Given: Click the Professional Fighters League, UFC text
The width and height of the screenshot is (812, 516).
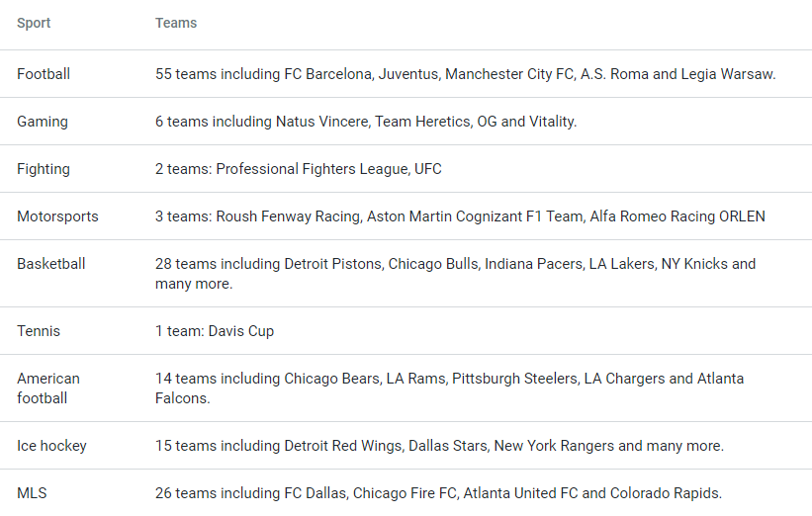Looking at the screenshot, I should tap(299, 169).
